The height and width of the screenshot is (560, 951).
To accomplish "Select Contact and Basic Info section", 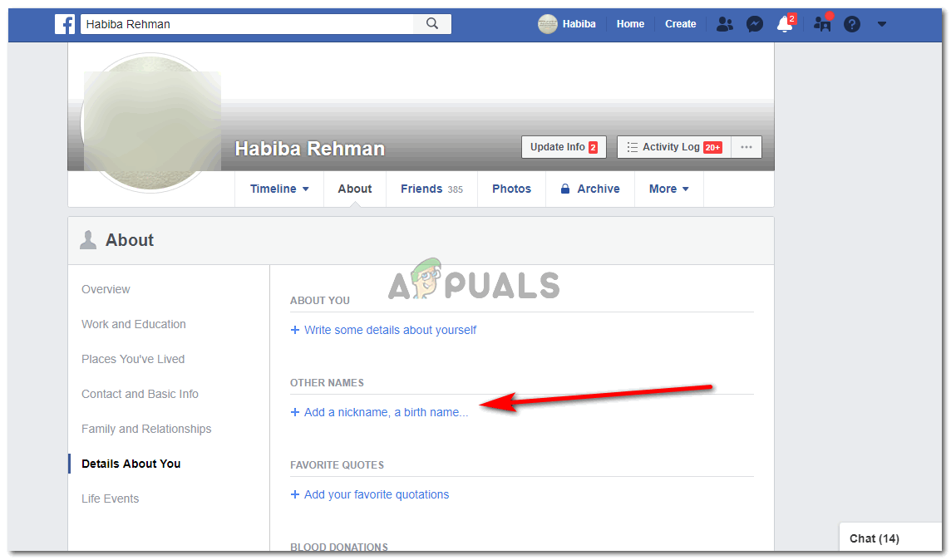I will coord(140,394).
